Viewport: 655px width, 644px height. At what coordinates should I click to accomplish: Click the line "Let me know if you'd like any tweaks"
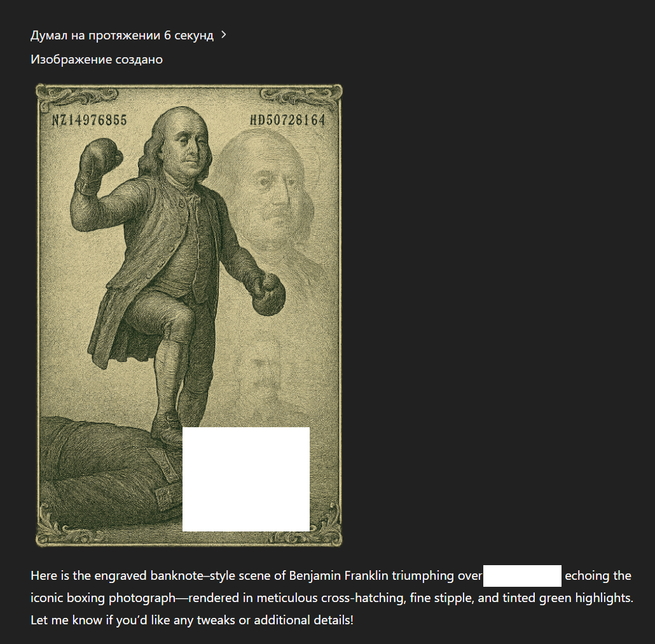[192, 620]
